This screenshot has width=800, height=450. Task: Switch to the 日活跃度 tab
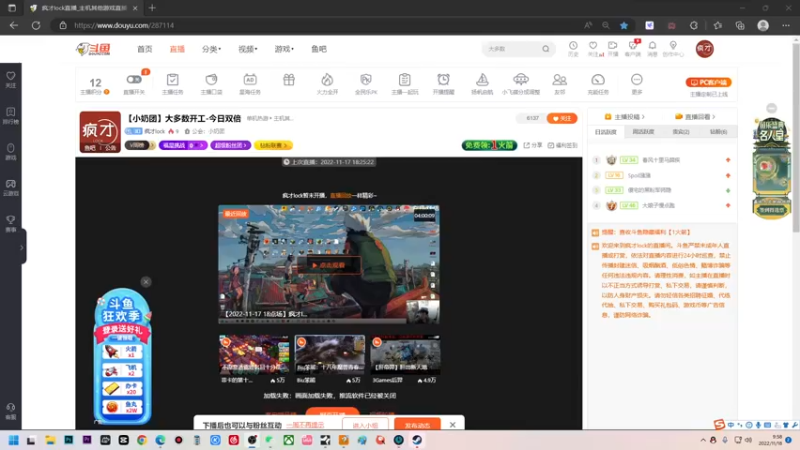click(606, 132)
